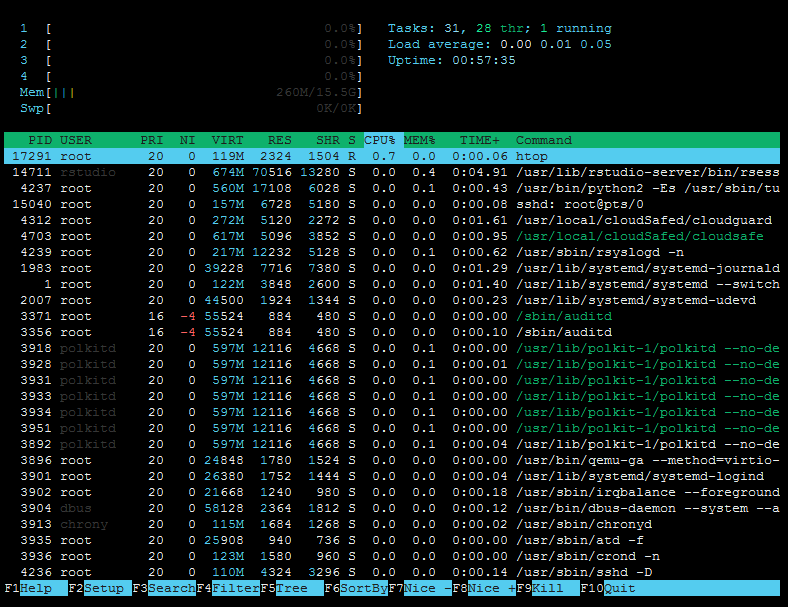Sort by the RES column header
This screenshot has height=607, width=788.
pos(279,140)
